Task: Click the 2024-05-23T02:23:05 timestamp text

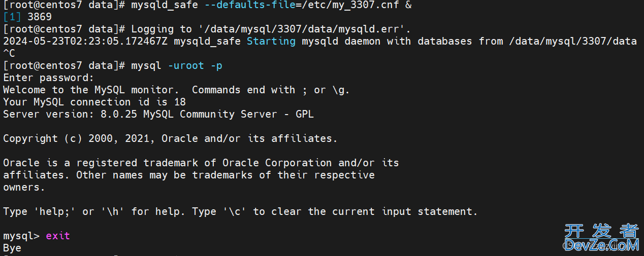Action: [85, 41]
